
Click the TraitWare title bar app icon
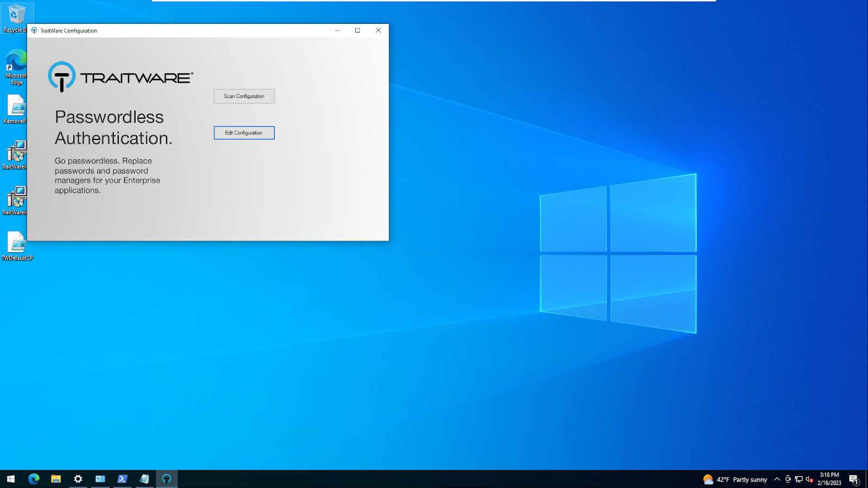(34, 30)
